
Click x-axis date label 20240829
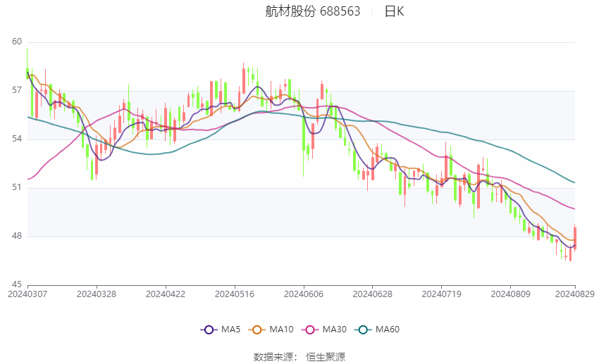point(575,294)
